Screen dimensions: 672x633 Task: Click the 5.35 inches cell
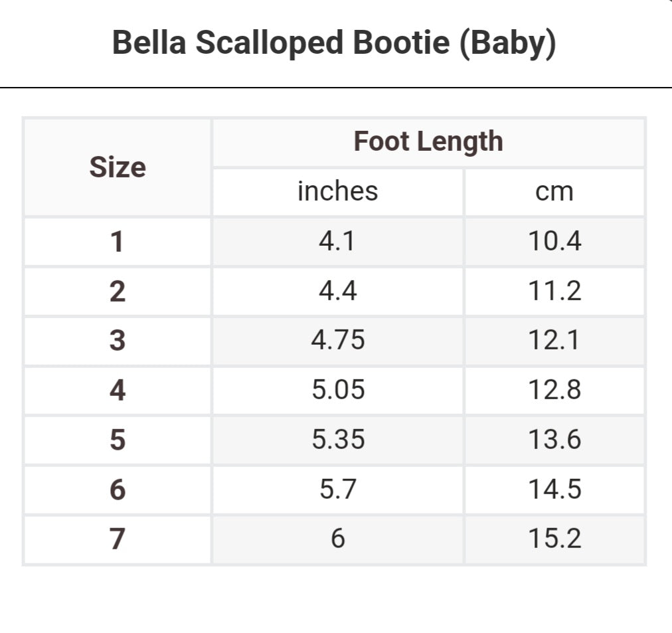338,440
